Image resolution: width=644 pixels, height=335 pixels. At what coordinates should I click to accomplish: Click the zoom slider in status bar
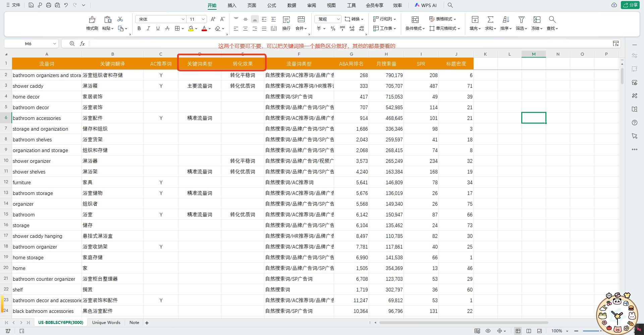(592, 331)
